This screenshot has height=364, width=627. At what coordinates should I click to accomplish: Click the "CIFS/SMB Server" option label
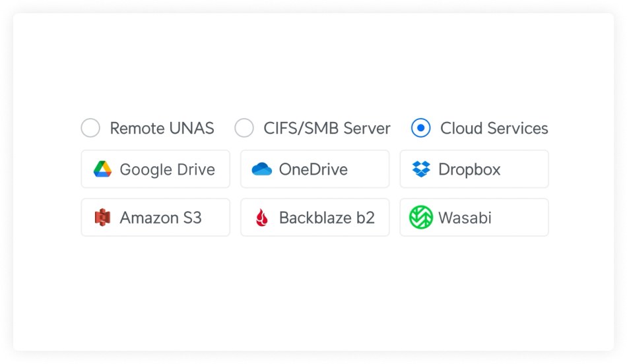pyautogui.click(x=327, y=128)
